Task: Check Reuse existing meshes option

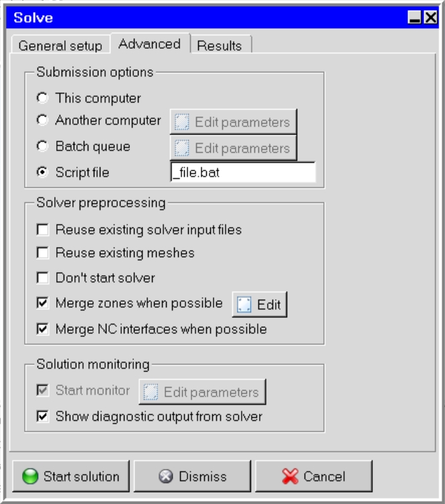Action: pyautogui.click(x=43, y=253)
